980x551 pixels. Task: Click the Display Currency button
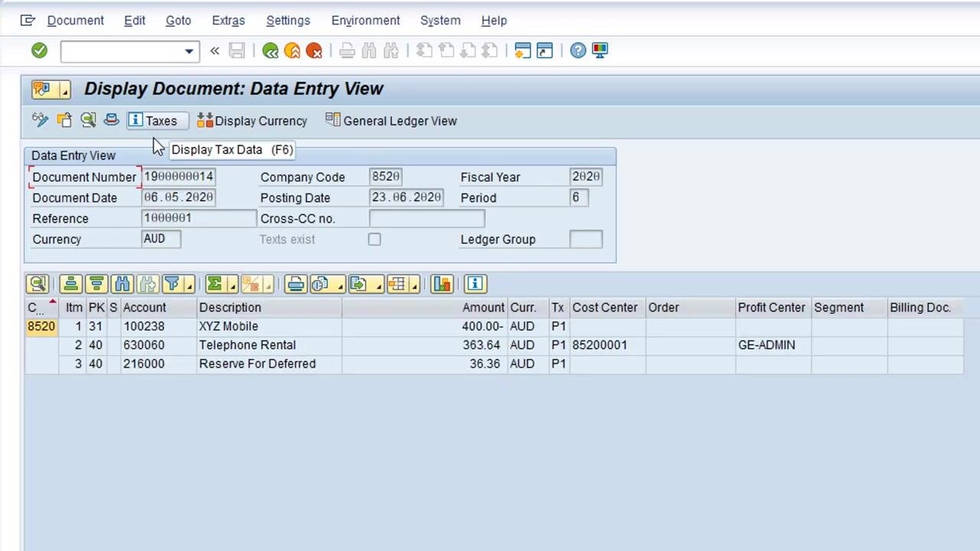pos(252,121)
